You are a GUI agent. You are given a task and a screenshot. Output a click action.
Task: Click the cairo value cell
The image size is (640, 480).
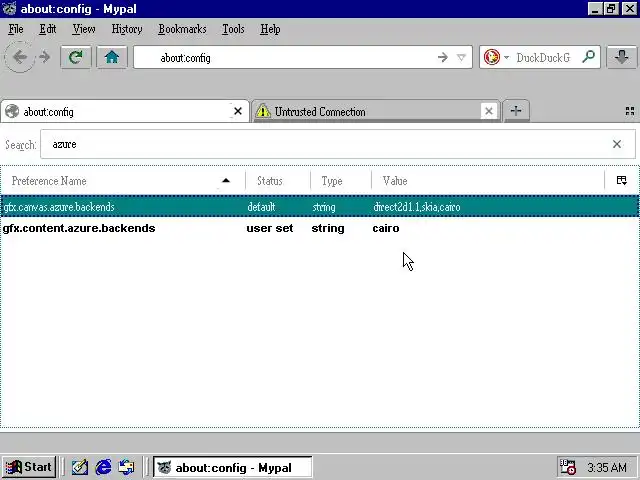(x=386, y=228)
